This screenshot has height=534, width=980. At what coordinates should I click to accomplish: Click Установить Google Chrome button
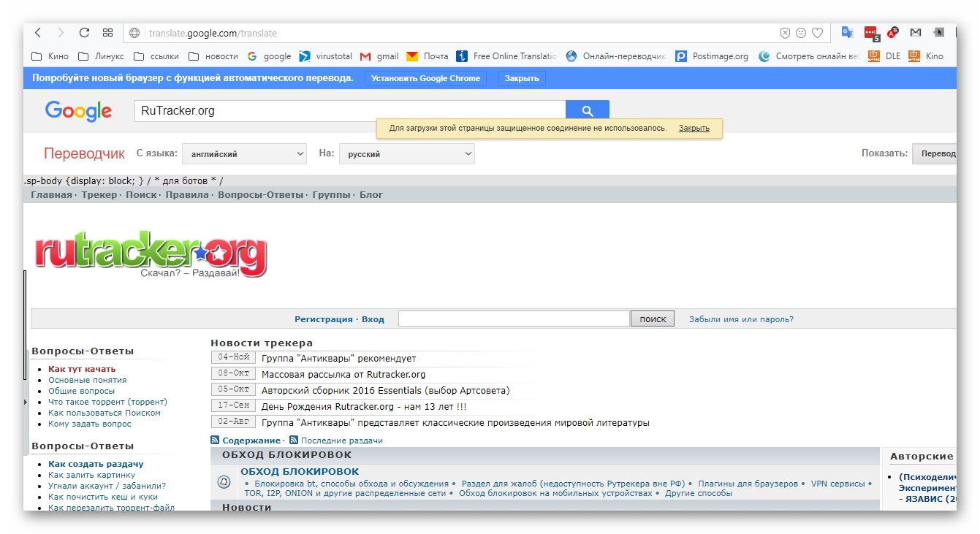(x=426, y=78)
